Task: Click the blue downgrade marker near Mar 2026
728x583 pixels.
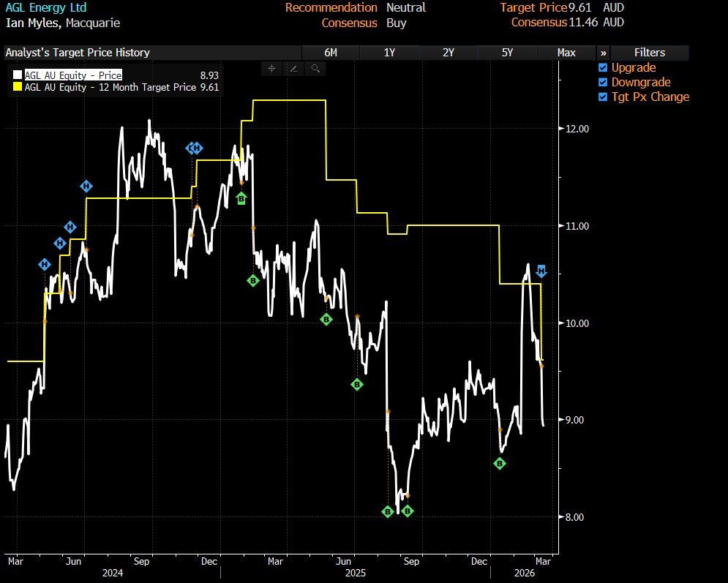Action: tap(541, 271)
